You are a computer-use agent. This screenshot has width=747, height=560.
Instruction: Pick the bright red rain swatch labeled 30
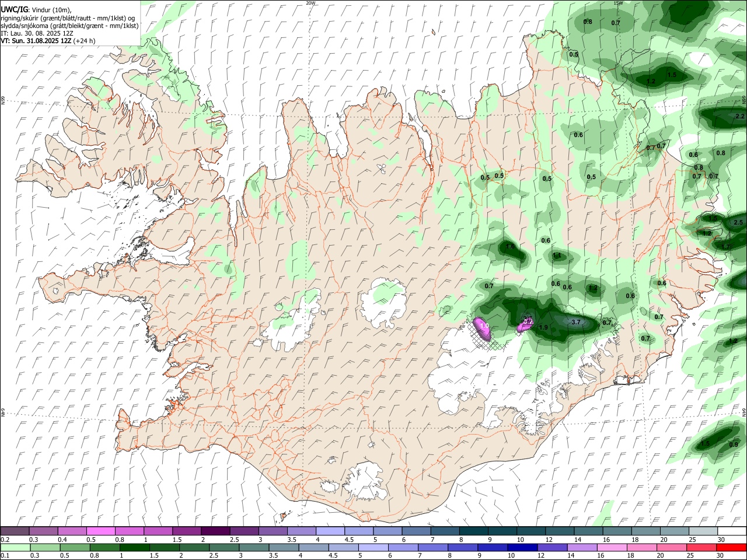click(x=732, y=548)
